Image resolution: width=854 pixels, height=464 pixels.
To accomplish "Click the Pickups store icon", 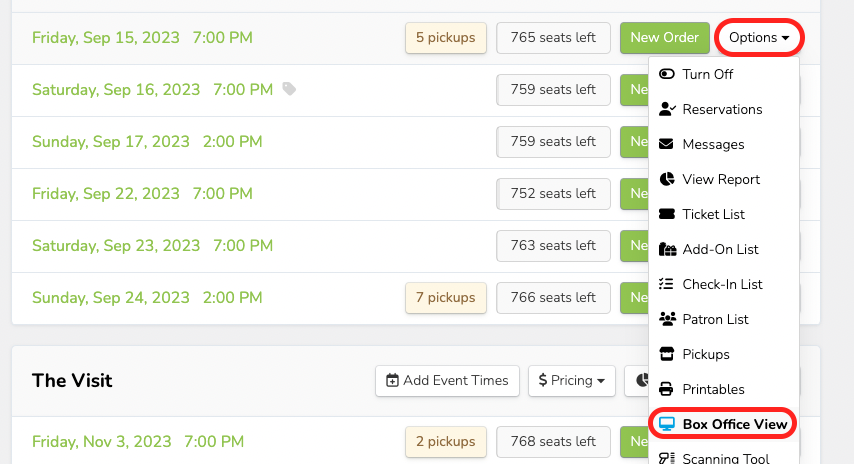I will pos(667,354).
